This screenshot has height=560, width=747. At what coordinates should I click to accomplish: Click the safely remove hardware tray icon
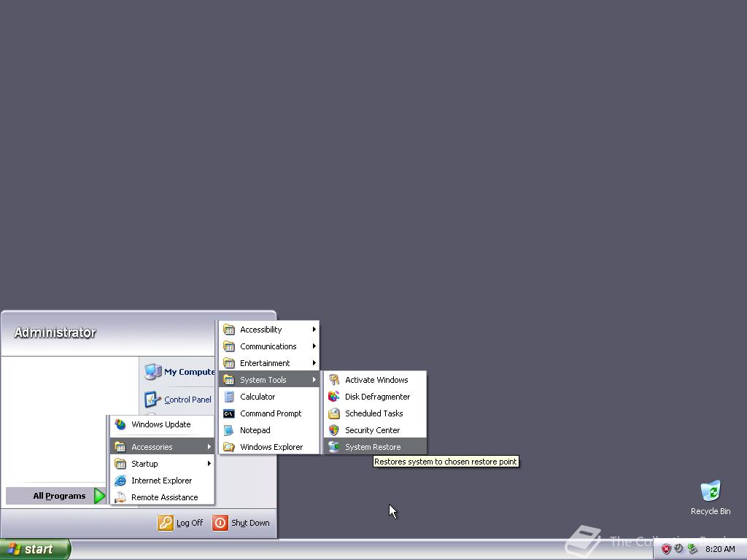(692, 549)
